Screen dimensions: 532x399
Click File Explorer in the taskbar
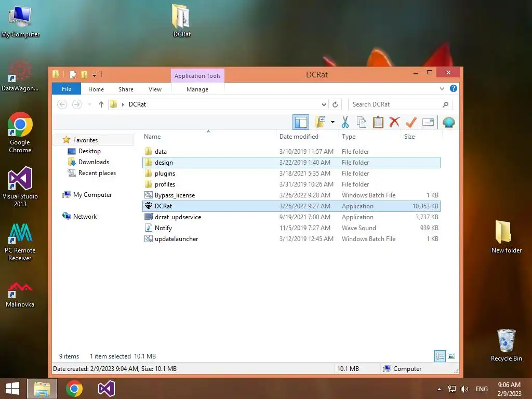pyautogui.click(x=42, y=389)
